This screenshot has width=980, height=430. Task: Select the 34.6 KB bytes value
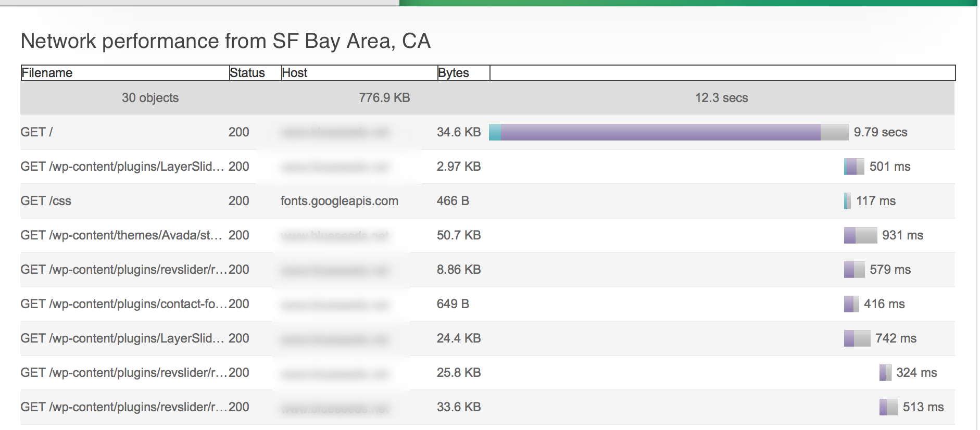click(x=459, y=132)
